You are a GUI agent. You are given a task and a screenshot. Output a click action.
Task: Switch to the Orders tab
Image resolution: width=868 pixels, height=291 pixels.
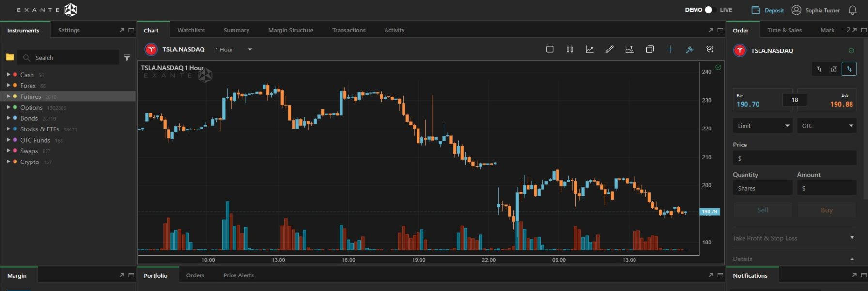(x=195, y=275)
